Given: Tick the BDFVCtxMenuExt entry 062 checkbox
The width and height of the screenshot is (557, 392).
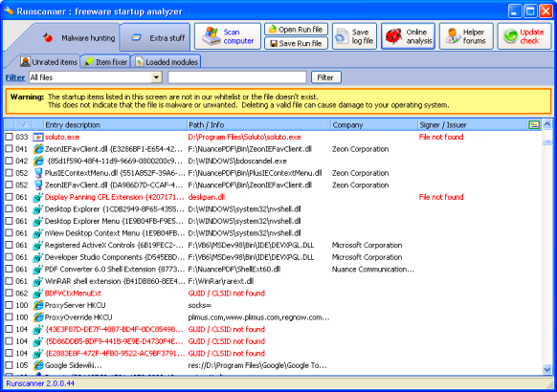Looking at the screenshot, I should (9, 294).
